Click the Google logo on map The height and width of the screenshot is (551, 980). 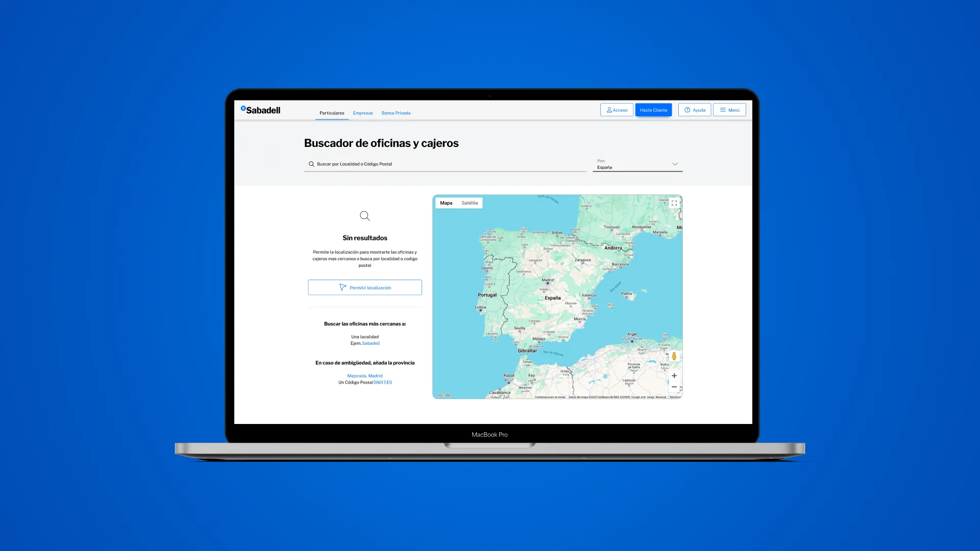[443, 395]
